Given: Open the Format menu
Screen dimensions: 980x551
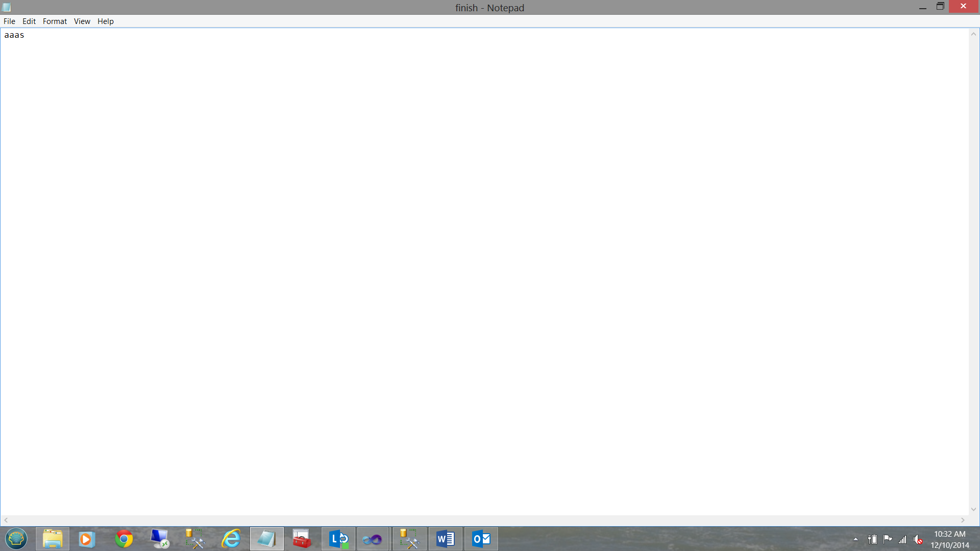Looking at the screenshot, I should (x=55, y=21).
